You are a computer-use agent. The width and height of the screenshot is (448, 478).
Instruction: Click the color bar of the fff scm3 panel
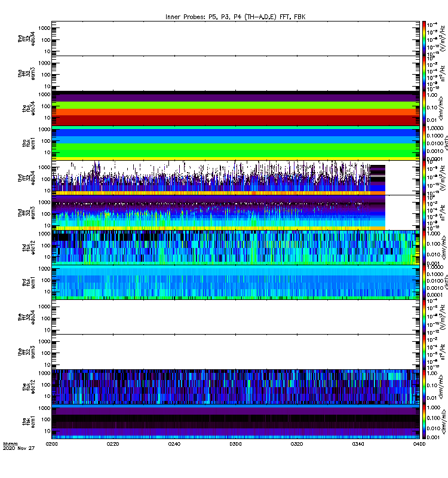pyautogui.click(x=424, y=352)
